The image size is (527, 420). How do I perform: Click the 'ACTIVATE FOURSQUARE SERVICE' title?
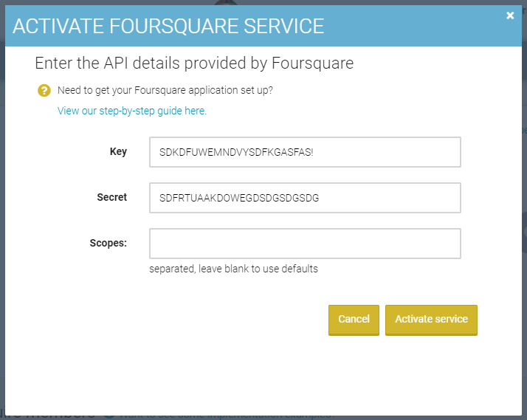[168, 27]
